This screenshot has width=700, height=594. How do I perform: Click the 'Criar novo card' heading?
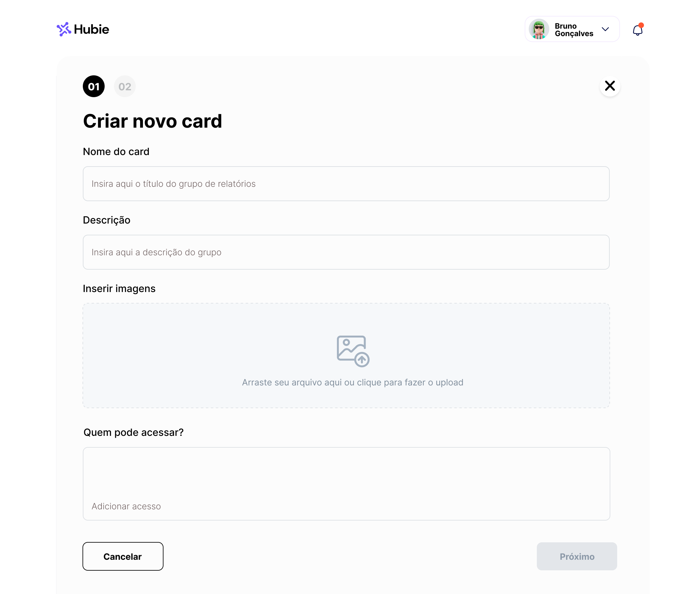152,121
